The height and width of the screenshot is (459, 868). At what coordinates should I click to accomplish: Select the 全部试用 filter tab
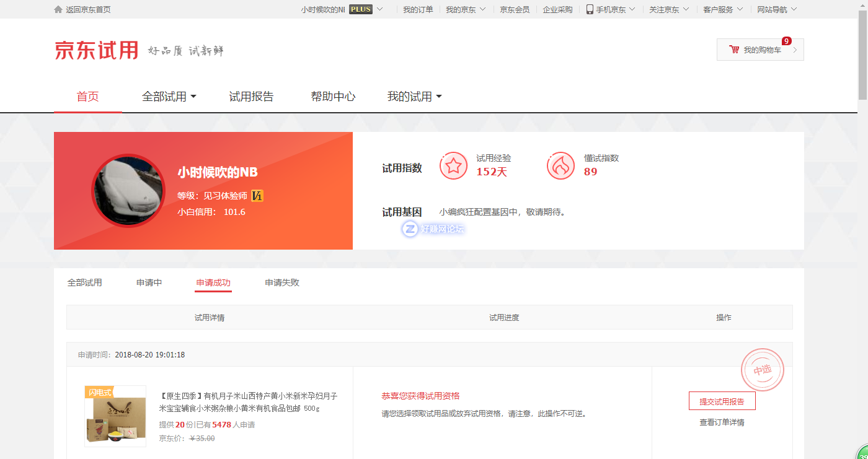[84, 282]
